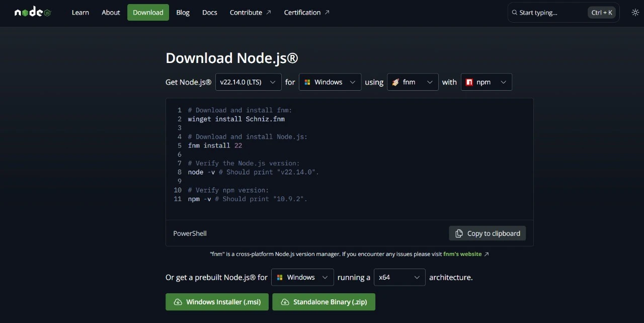This screenshot has width=644, height=323.
Task: Open the Docs nav item
Action: tap(210, 13)
